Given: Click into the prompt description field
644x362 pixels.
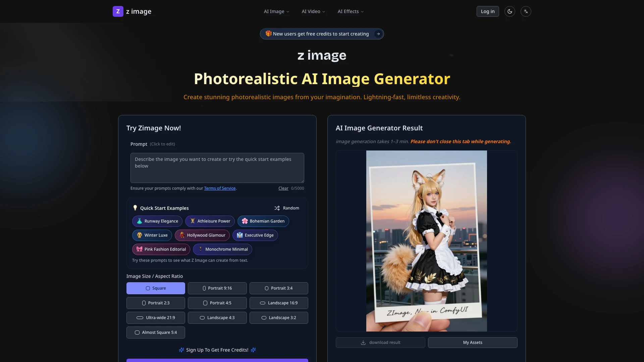Looking at the screenshot, I should [x=217, y=168].
